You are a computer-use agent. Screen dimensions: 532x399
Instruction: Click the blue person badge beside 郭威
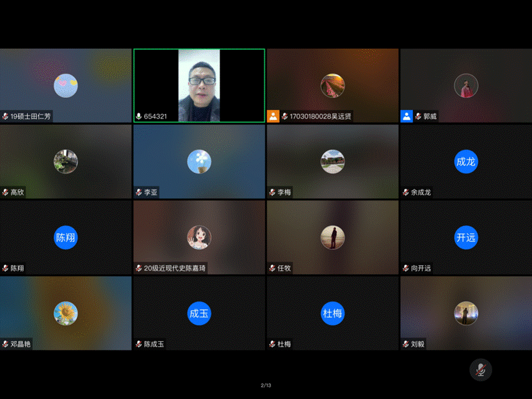[x=407, y=116]
